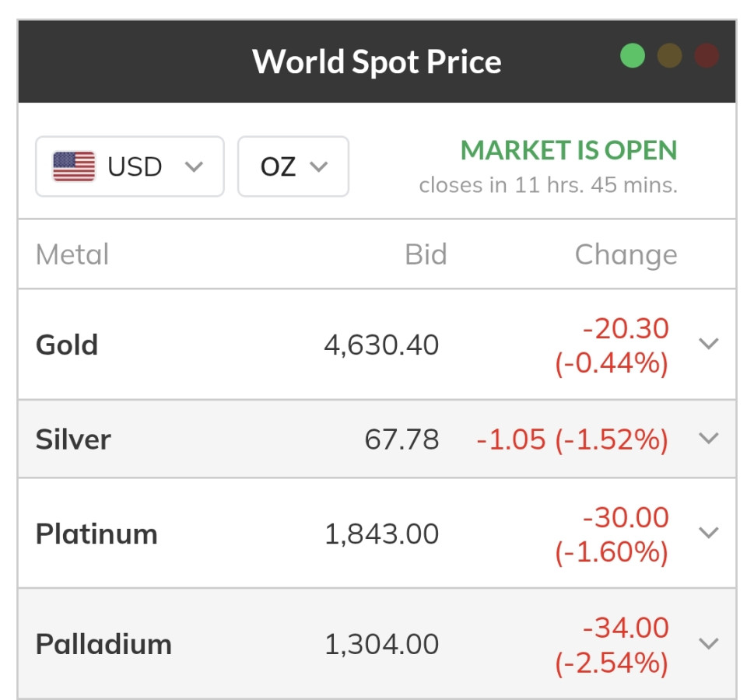Click the red status indicator dot
Screen dimensions: 754x700
(707, 55)
